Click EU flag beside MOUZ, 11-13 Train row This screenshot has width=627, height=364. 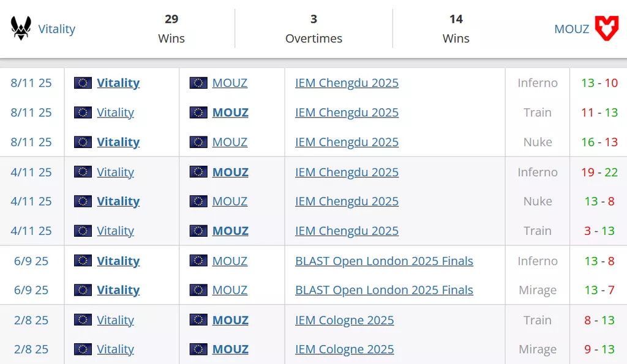[198, 113]
